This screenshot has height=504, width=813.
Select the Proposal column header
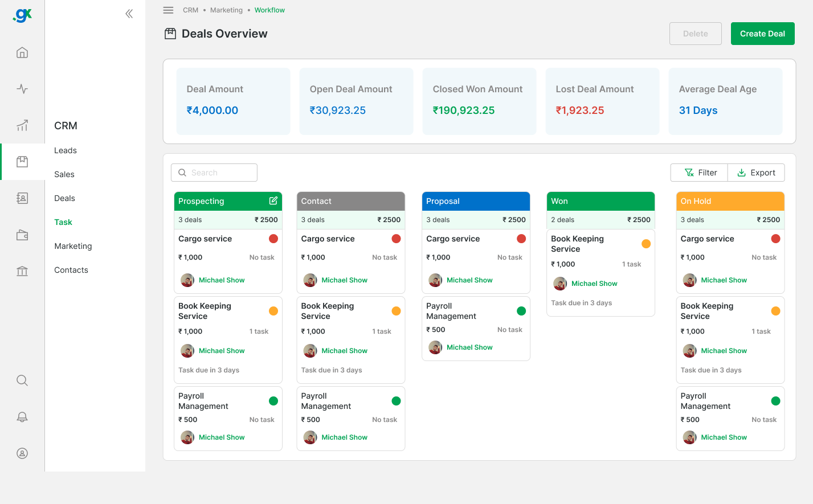[476, 201]
